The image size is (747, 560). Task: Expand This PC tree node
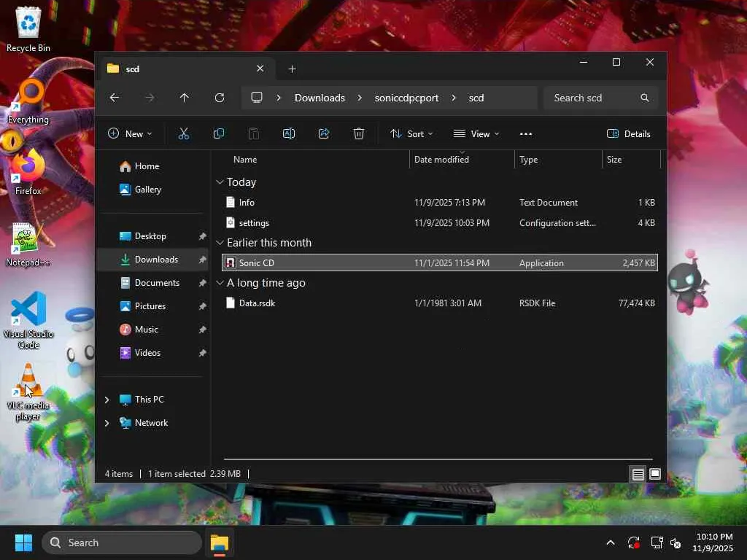point(107,400)
